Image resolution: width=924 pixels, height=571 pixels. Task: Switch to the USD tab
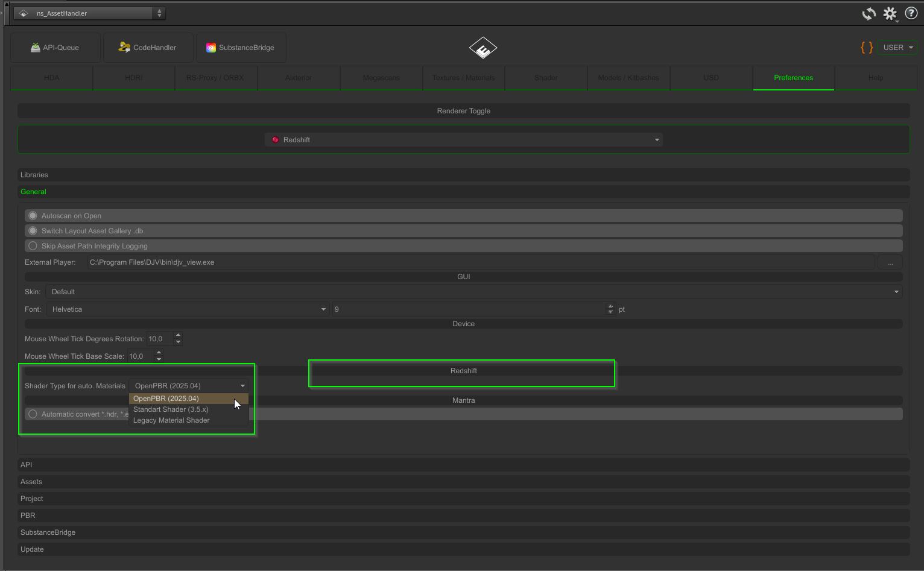[711, 78]
